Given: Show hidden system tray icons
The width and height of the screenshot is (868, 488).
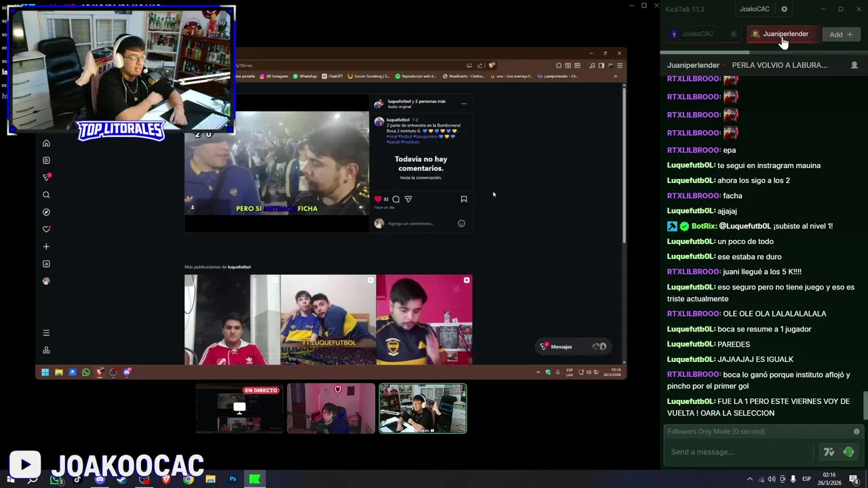Looking at the screenshot, I should 750,479.
